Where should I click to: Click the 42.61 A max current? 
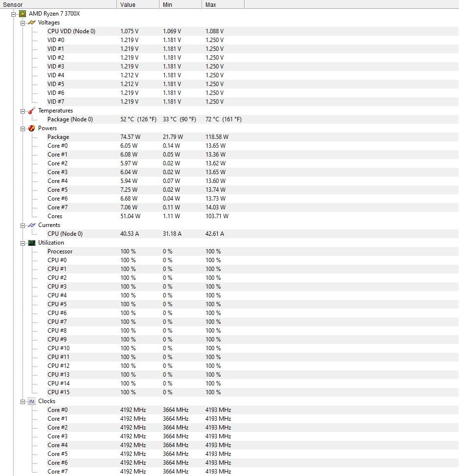click(x=215, y=234)
